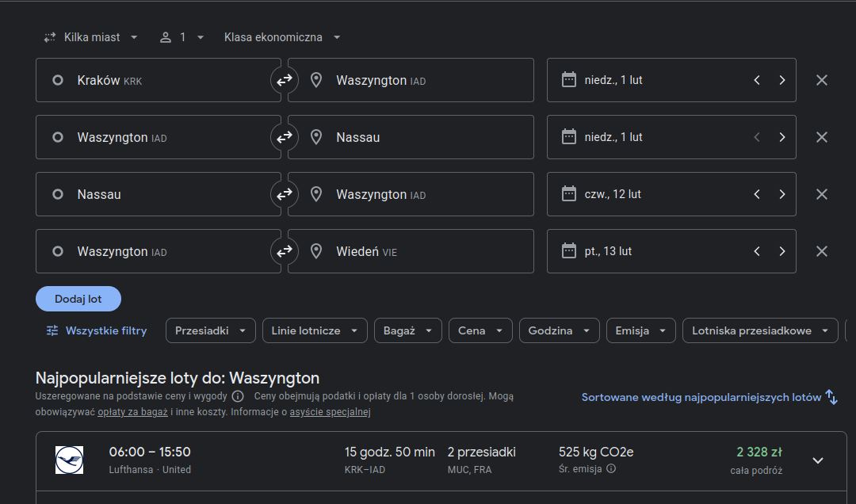Open the Linie lotnicze filter
The width and height of the screenshot is (856, 504).
[x=315, y=331]
